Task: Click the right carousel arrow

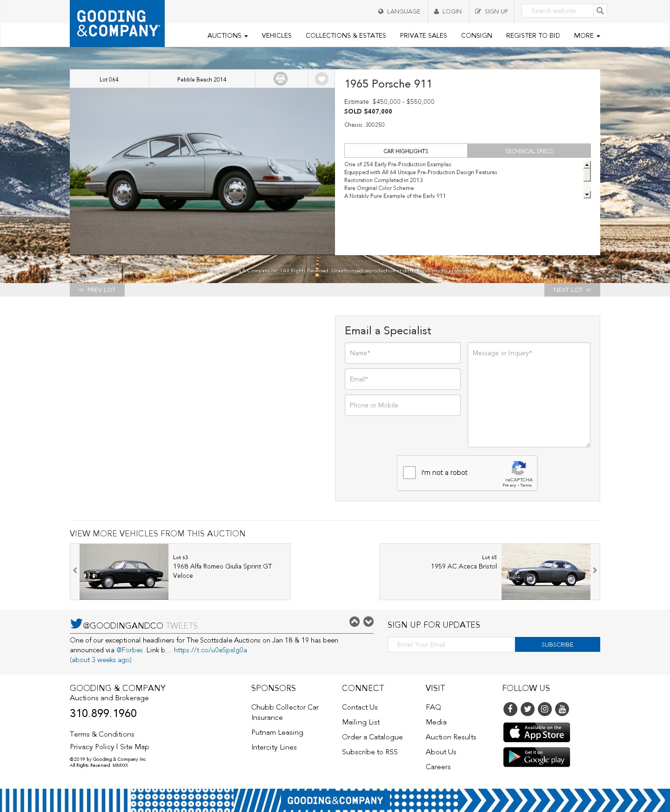Action: pyautogui.click(x=595, y=570)
